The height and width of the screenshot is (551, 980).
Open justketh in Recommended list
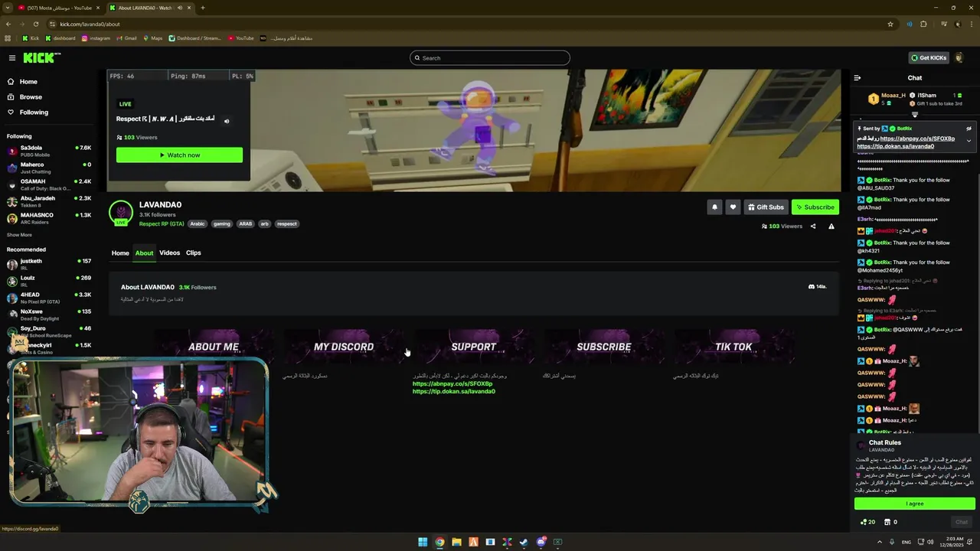click(49, 264)
